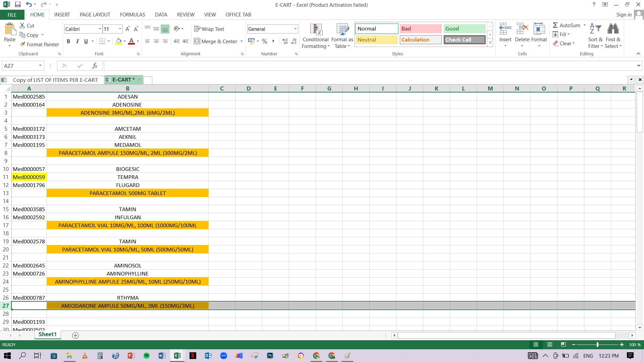
Task: Click the HOME ribbon tab
Action: 37,15
